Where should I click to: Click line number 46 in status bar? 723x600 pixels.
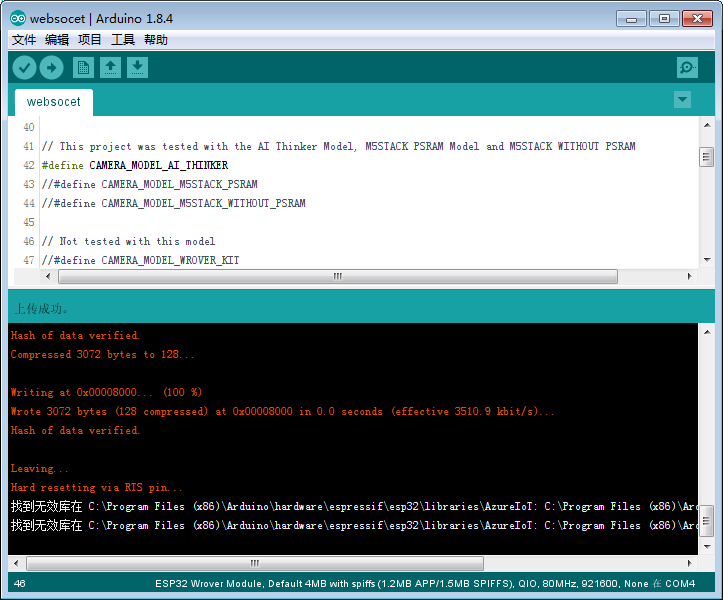tap(19, 583)
